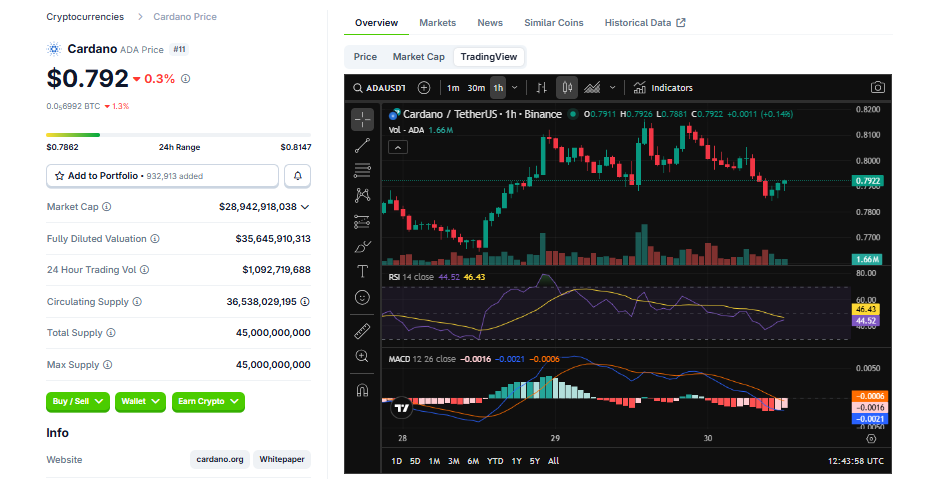This screenshot has height=479, width=939.
Task: Set chart range to 5Y
Action: click(x=535, y=461)
